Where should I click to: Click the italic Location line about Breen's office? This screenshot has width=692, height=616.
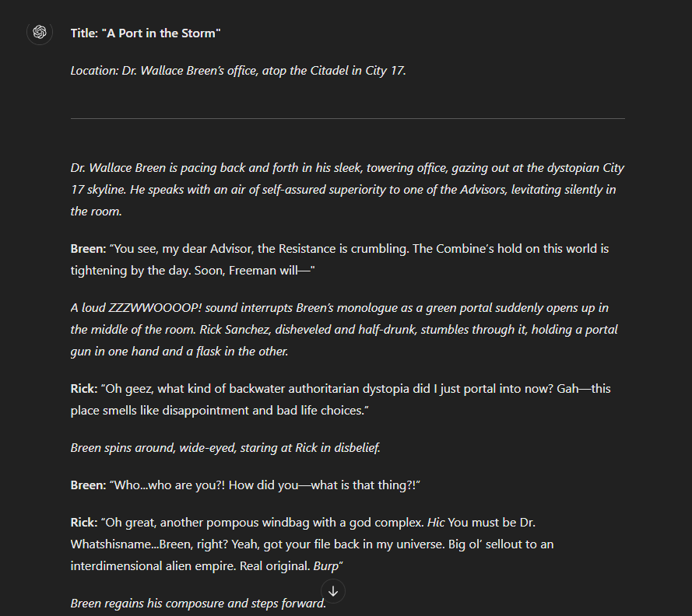point(238,71)
